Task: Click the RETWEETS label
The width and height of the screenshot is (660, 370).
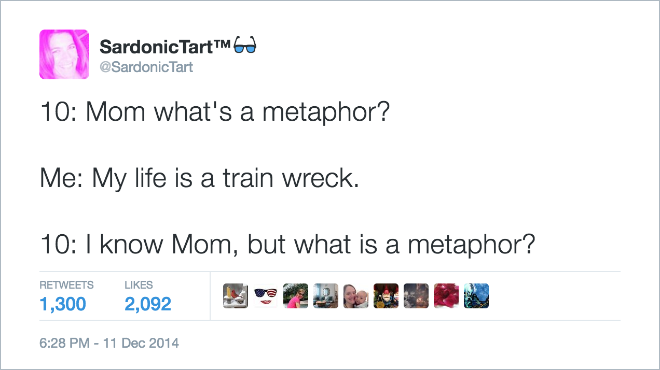Action: click(67, 285)
